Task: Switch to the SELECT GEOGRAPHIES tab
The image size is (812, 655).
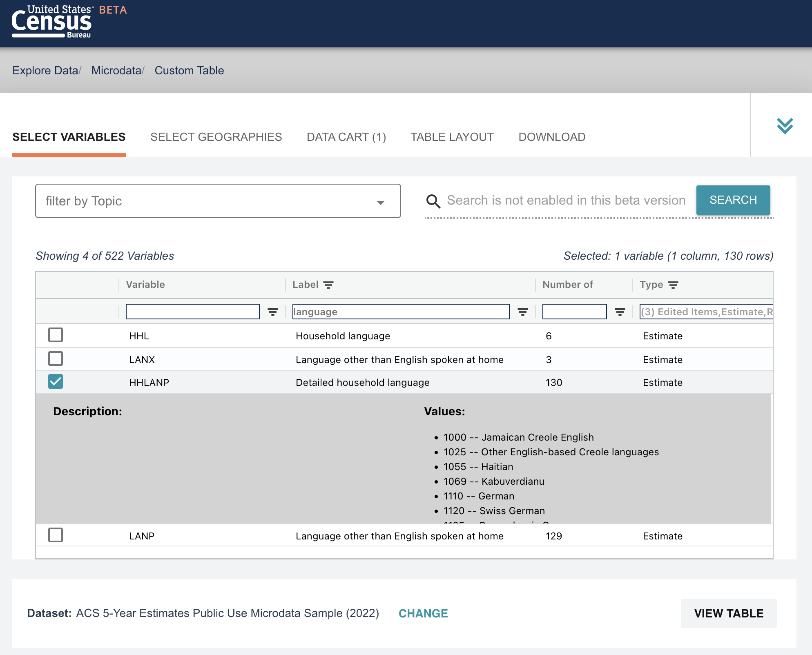Action: pyautogui.click(x=216, y=137)
